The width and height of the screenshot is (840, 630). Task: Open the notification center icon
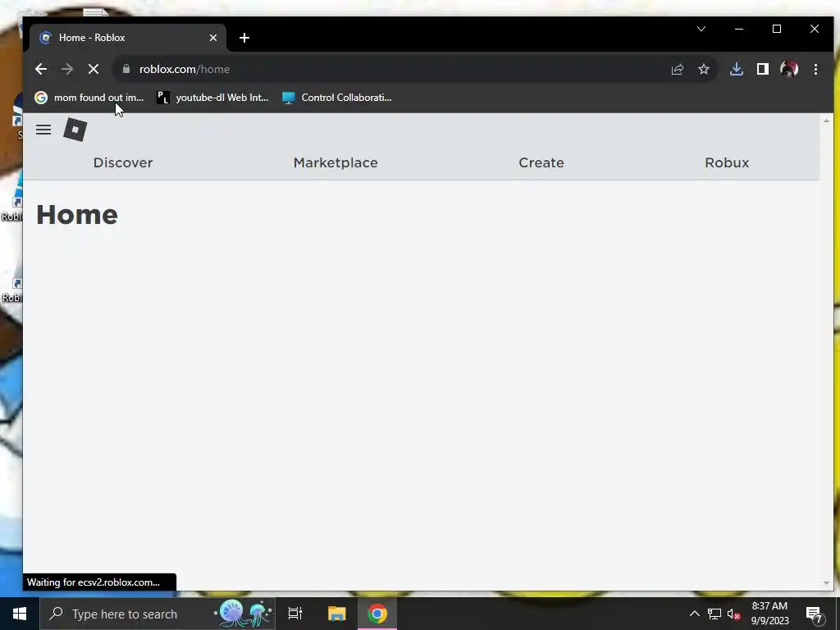point(815,614)
